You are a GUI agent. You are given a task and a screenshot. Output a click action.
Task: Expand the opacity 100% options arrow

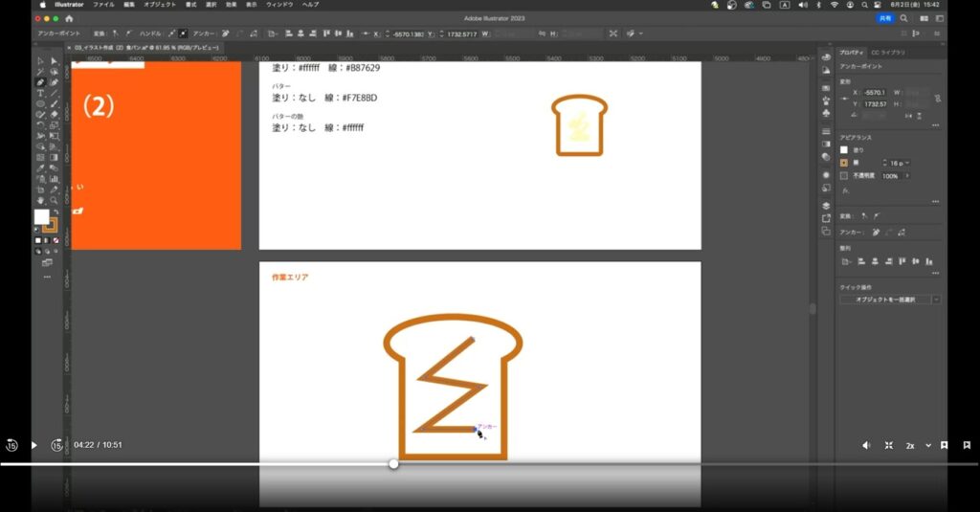tap(907, 176)
